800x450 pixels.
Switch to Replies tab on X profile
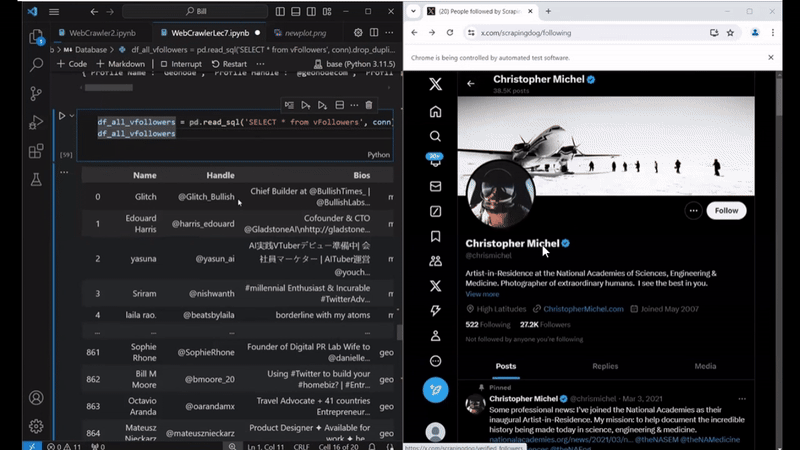(x=605, y=366)
